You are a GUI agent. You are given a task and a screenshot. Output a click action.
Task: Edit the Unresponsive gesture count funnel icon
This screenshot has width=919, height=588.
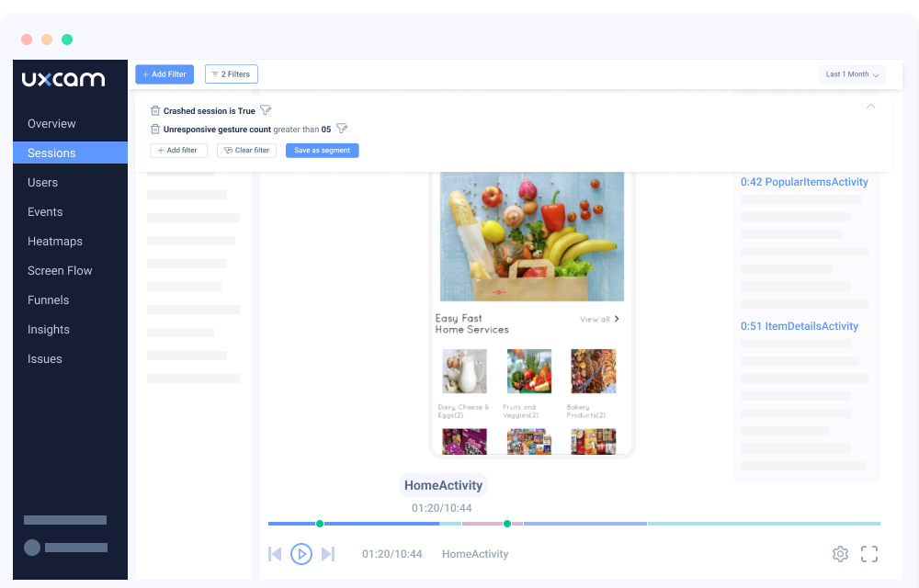(x=342, y=129)
